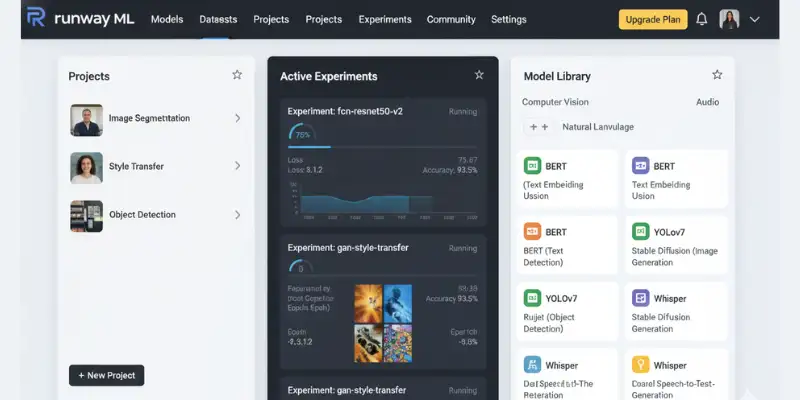Select the Audio category tab
Image resolution: width=800 pixels, height=400 pixels.
pyautogui.click(x=708, y=102)
